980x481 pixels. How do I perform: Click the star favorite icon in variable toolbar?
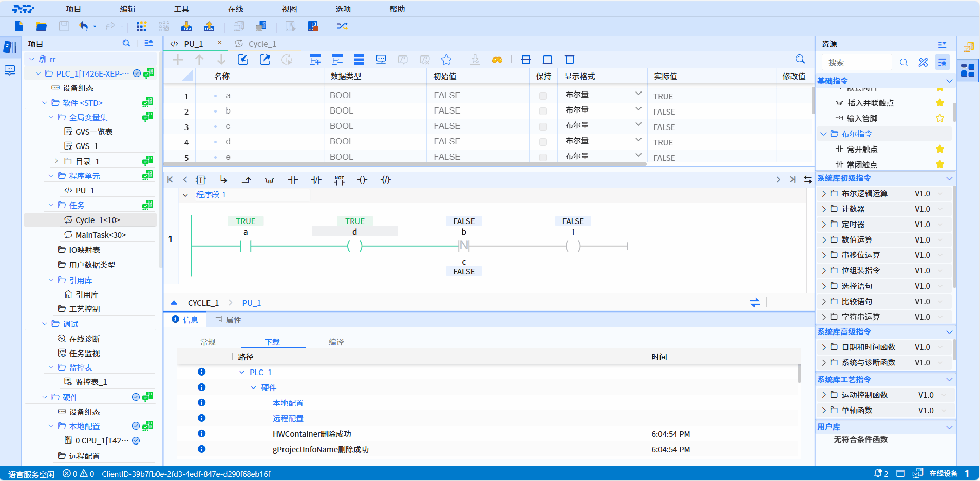pyautogui.click(x=446, y=60)
